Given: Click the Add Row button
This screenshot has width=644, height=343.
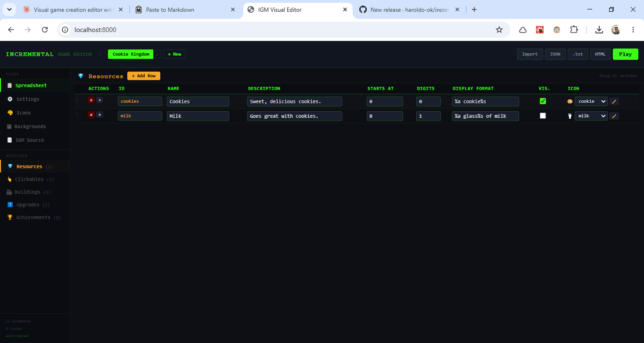Looking at the screenshot, I should tap(144, 76).
